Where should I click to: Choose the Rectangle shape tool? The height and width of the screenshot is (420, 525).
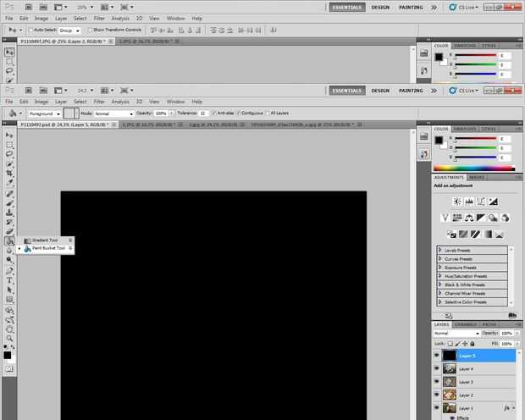point(9,300)
